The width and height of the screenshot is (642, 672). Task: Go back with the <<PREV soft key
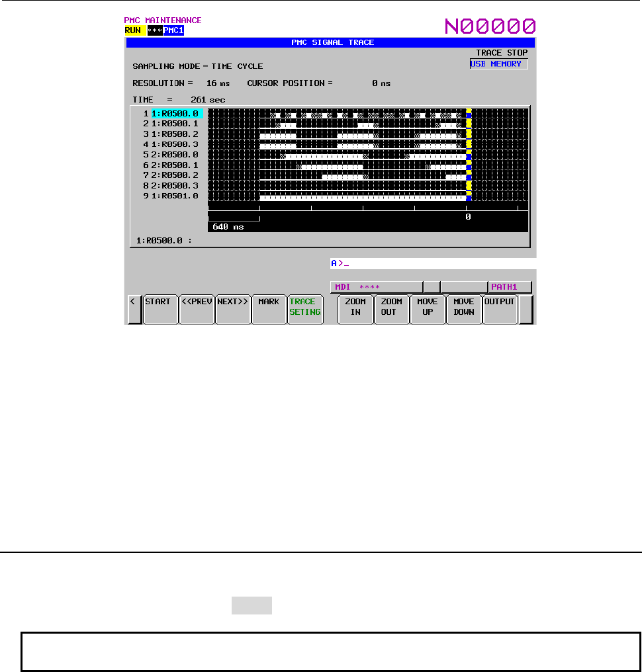point(197,309)
